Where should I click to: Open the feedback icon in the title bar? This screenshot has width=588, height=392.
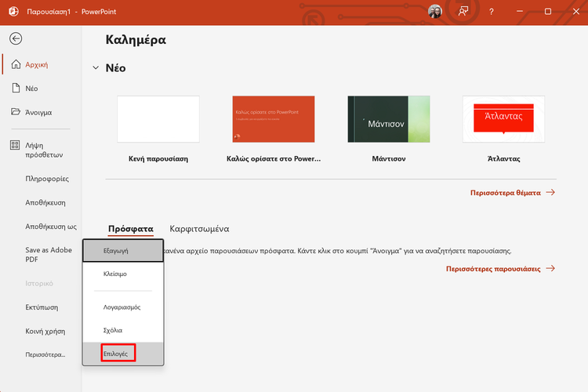point(463,12)
